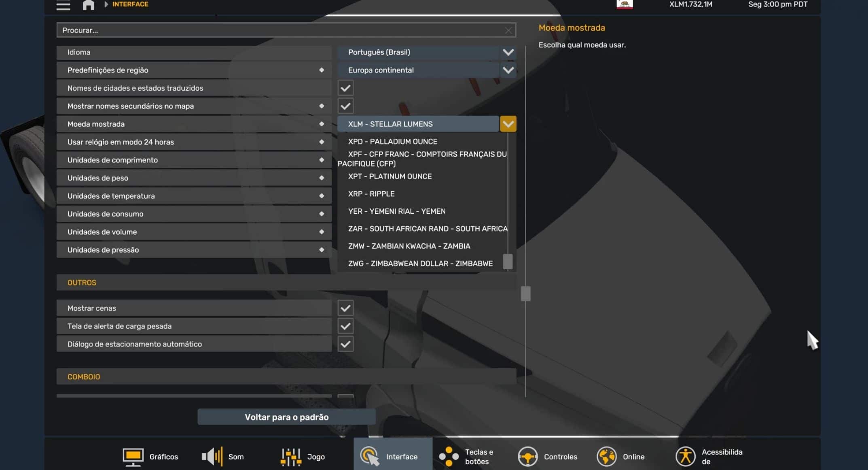Click the currency list scrollbar handle
The image size is (868, 470).
tap(508, 262)
